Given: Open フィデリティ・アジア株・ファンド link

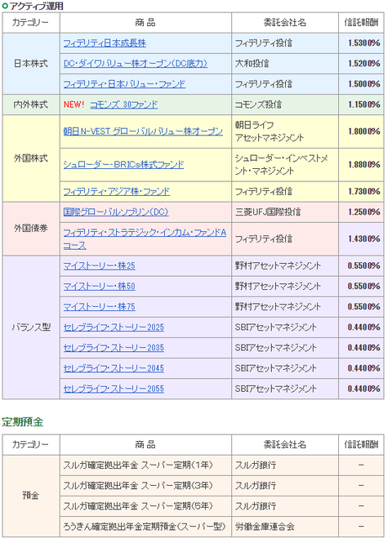Looking at the screenshot, I should click(117, 192).
